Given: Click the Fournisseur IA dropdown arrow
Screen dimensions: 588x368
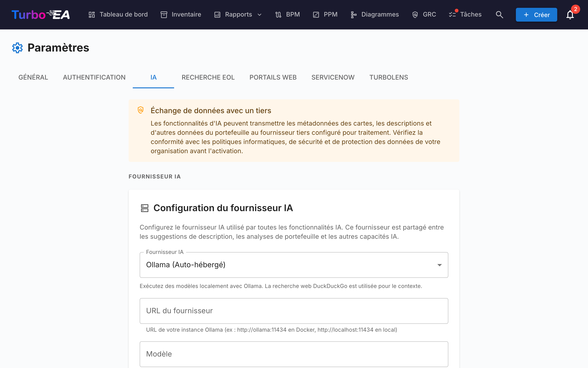Looking at the screenshot, I should (x=439, y=265).
